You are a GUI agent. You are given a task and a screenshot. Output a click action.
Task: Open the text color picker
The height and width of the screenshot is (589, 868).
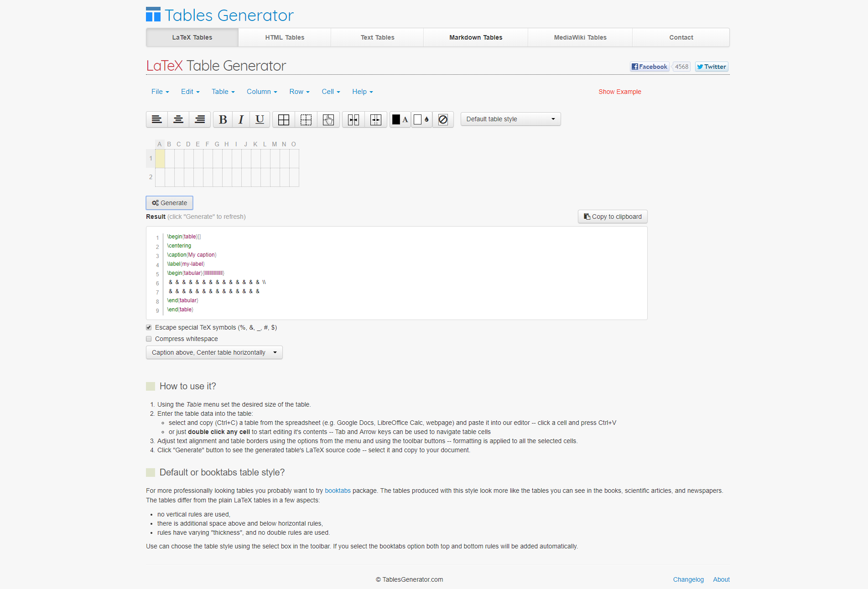click(400, 119)
